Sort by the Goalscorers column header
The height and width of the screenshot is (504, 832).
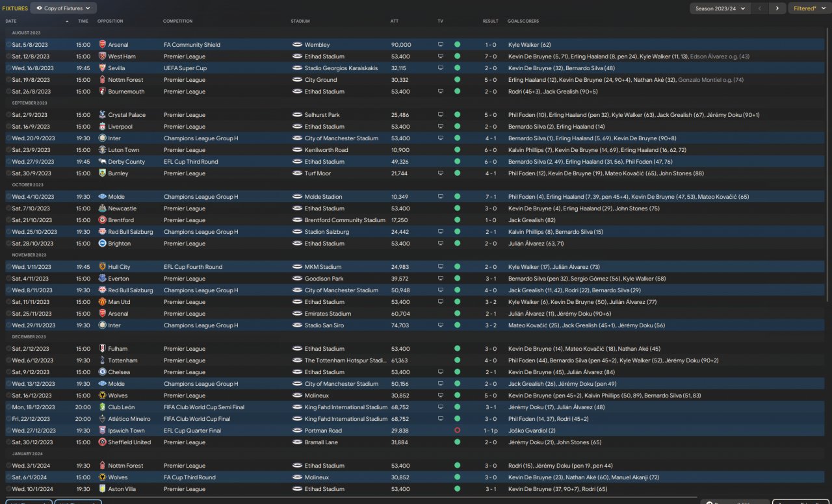click(x=523, y=21)
